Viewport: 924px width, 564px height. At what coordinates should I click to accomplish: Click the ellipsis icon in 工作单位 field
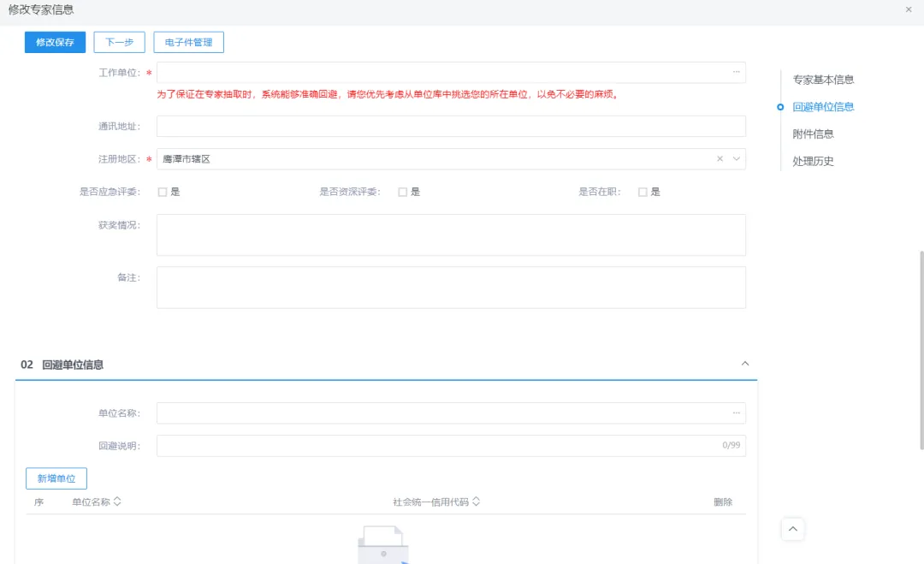736,73
